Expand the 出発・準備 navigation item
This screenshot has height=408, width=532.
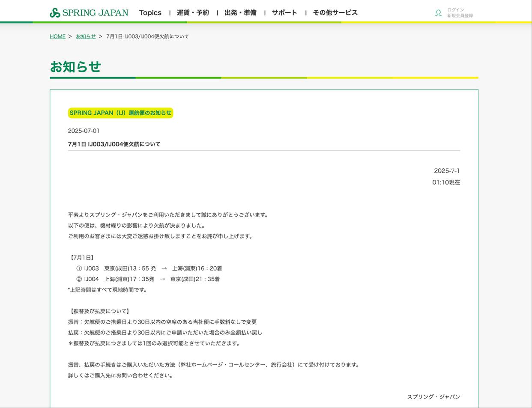click(240, 13)
